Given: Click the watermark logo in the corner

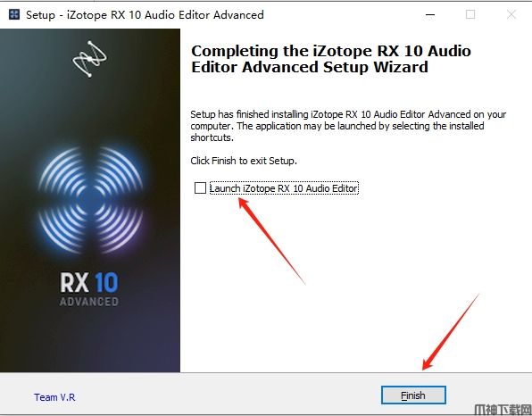Looking at the screenshot, I should tap(503, 410).
